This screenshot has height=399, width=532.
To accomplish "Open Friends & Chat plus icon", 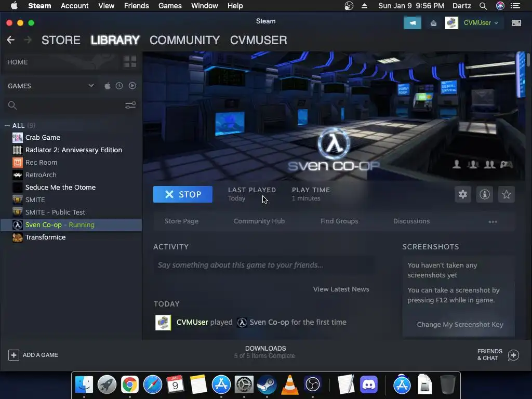I will 513,355.
